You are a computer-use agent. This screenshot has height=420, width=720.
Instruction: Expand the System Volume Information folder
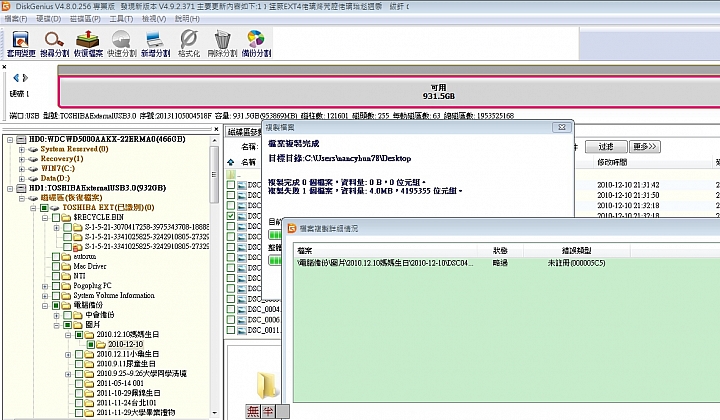[45, 296]
